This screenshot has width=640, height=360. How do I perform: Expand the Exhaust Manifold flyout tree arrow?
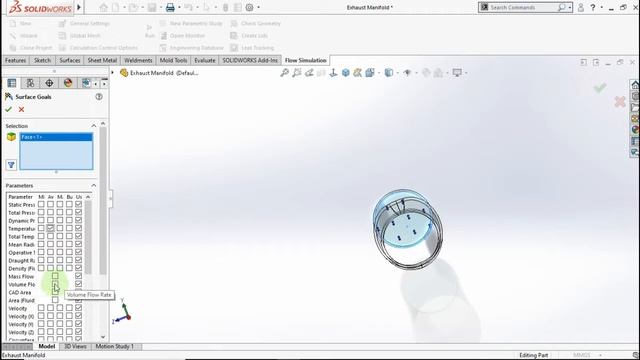coord(113,73)
